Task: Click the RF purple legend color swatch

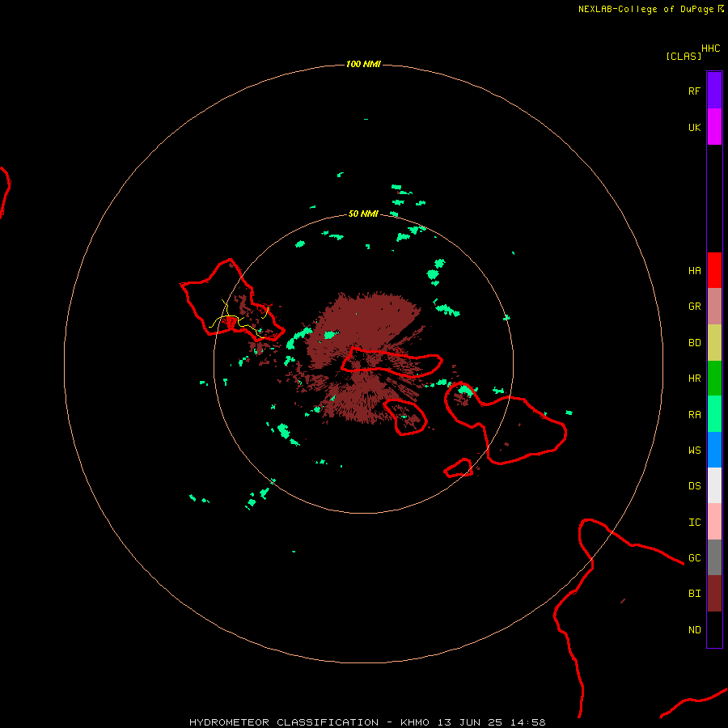Action: tap(714, 91)
